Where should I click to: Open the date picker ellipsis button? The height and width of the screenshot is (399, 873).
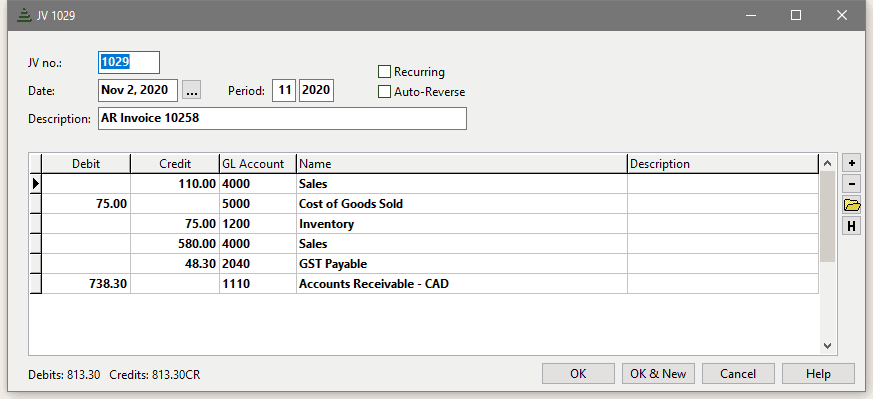coord(192,91)
